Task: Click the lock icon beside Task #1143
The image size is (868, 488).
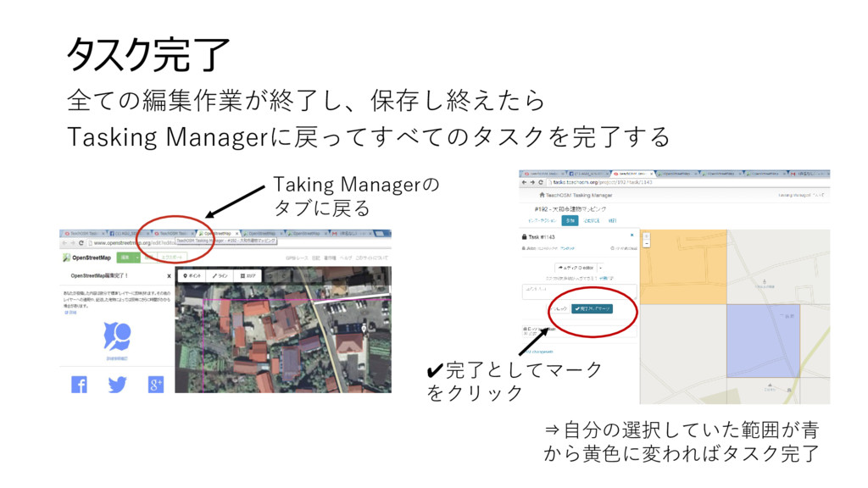Action: coord(524,237)
